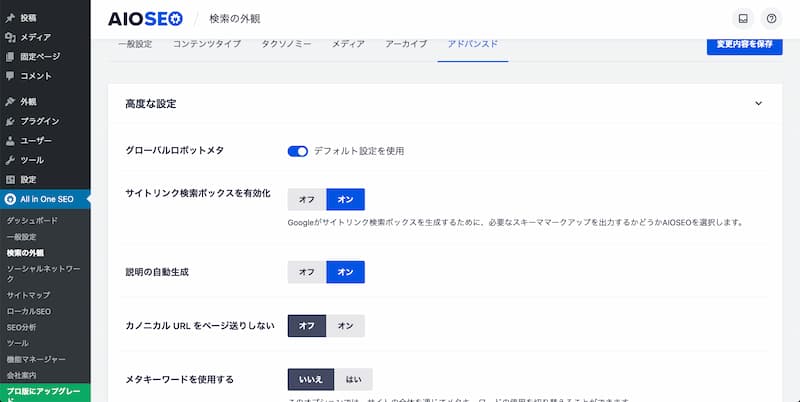Switch to the 一般設定 tab
The image size is (800, 402).
click(x=135, y=44)
